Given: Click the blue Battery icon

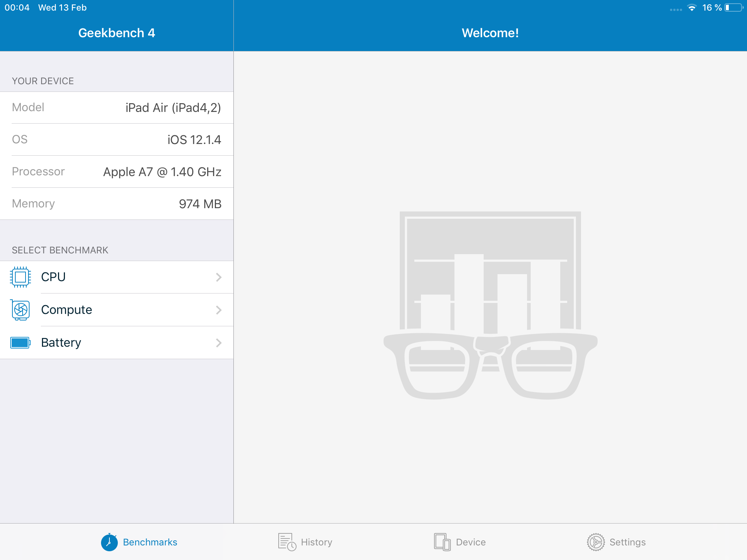Looking at the screenshot, I should point(20,343).
